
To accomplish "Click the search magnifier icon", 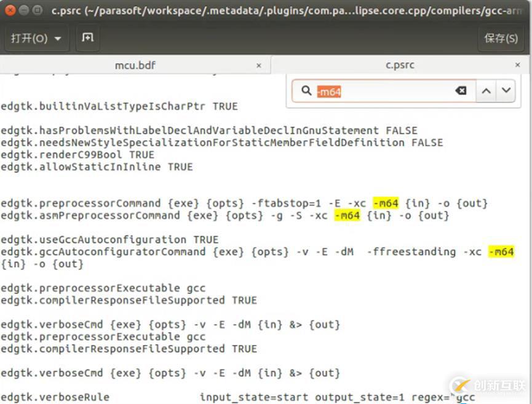I will point(306,90).
